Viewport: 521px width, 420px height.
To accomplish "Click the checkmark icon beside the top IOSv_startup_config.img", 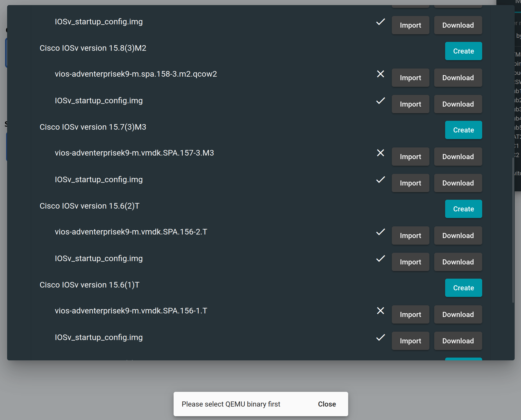I will tap(380, 22).
